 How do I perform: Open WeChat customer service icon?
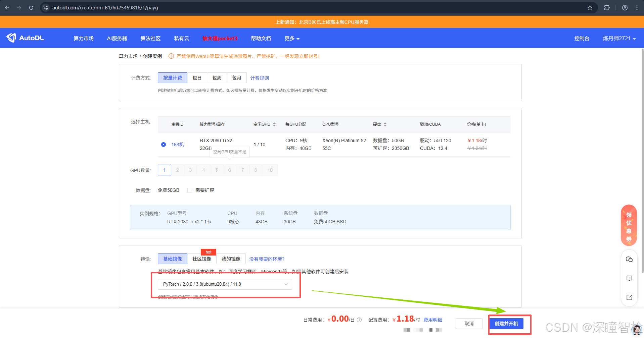[629, 260]
